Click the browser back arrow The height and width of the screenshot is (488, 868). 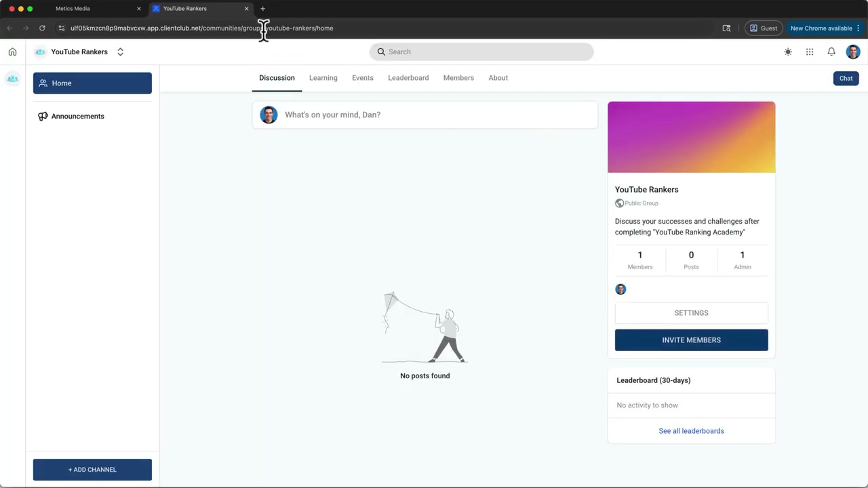tap(9, 28)
